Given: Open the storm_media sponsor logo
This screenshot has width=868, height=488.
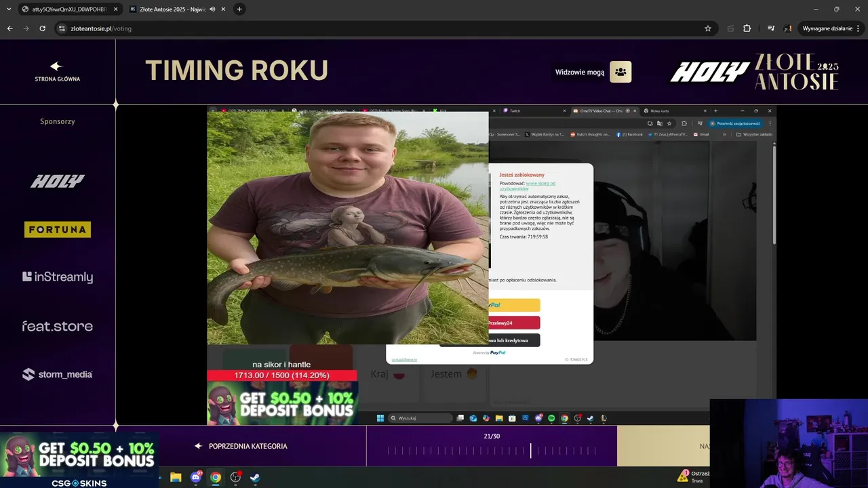Looking at the screenshot, I should click(x=58, y=374).
